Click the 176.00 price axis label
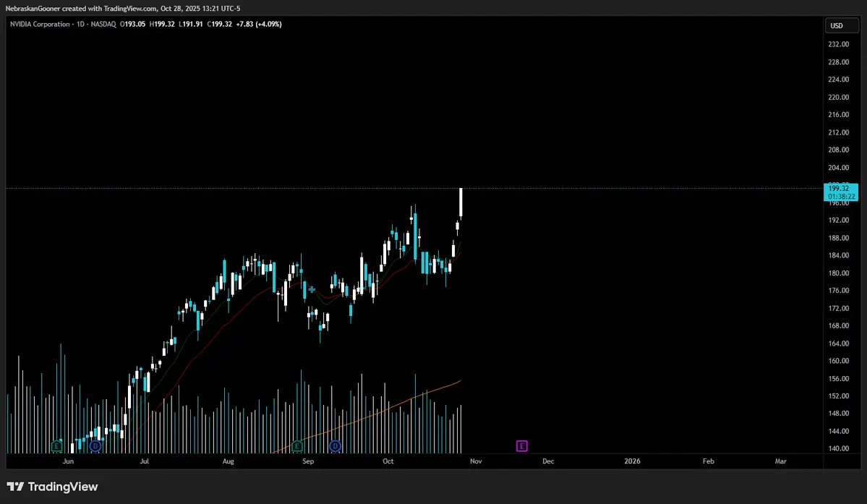This screenshot has width=867, height=504. coord(838,291)
